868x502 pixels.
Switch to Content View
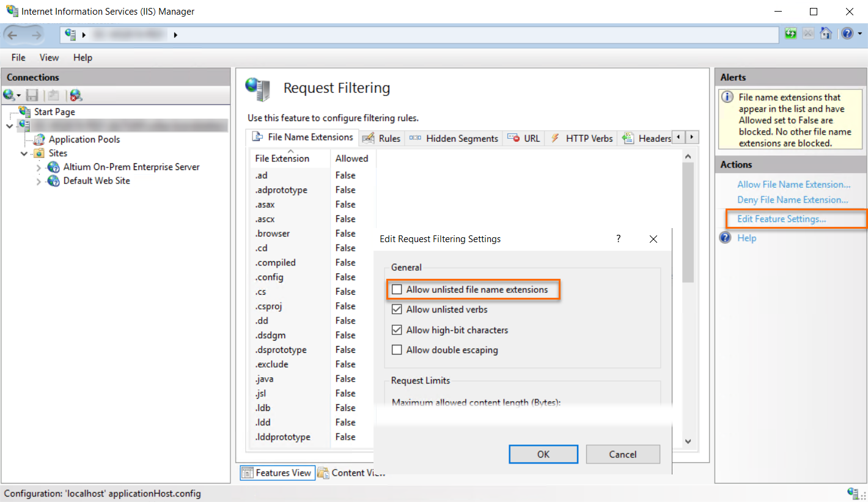(351, 473)
